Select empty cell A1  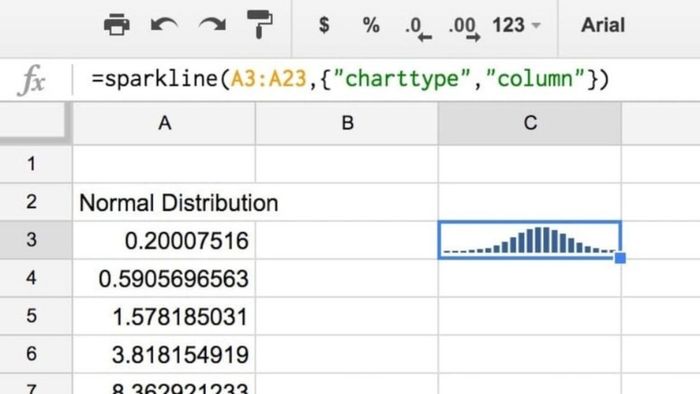164,164
